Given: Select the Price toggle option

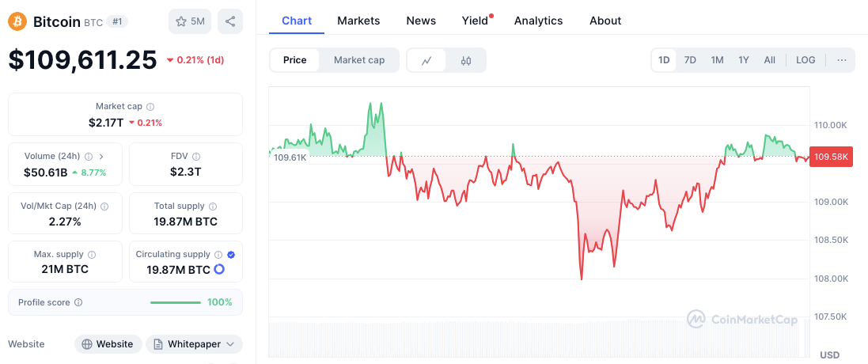Looking at the screenshot, I should [x=294, y=60].
